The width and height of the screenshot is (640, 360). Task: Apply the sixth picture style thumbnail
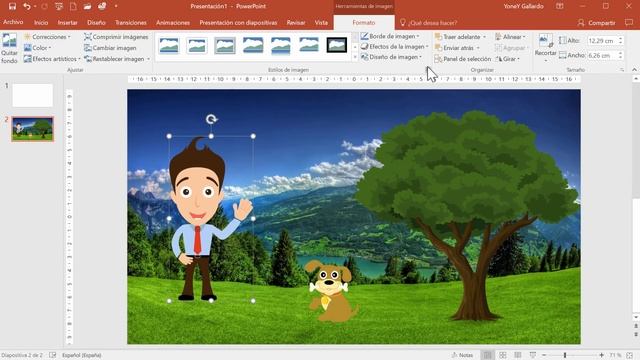[x=309, y=45]
